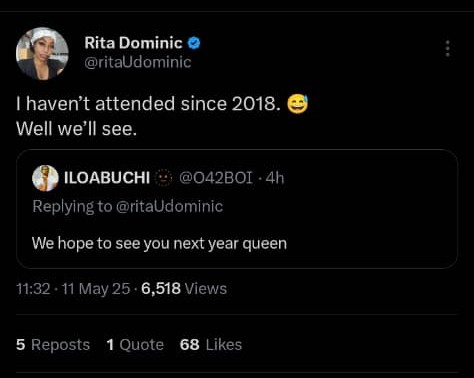Click the Rita Dominic display name
This screenshot has width=474, height=378.
click(133, 43)
